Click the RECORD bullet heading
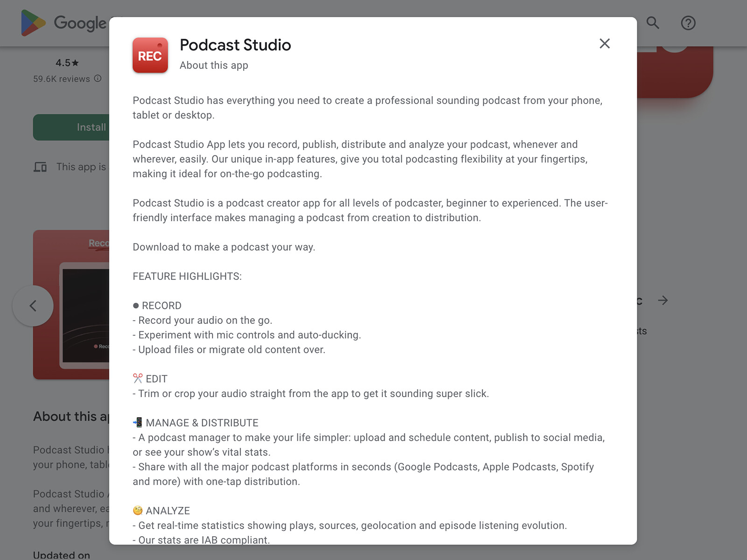Screen dimensions: 747x560 (x=157, y=306)
